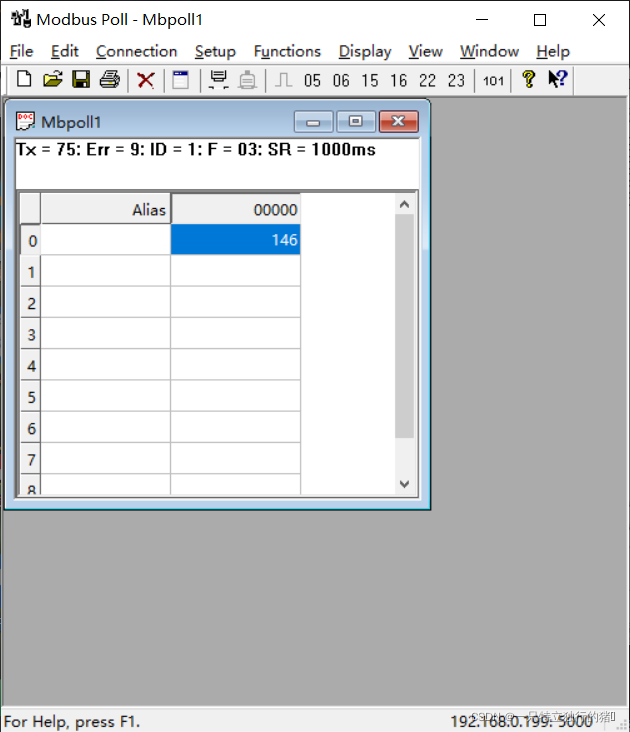Open the read/write definition window icon
Viewport: 630px width, 732px height.
pos(181,80)
